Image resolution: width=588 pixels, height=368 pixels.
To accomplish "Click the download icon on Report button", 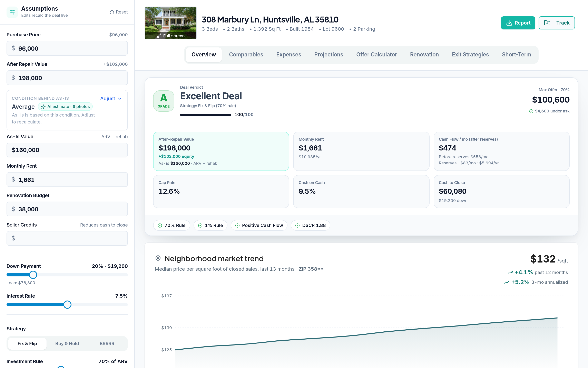I will point(509,23).
